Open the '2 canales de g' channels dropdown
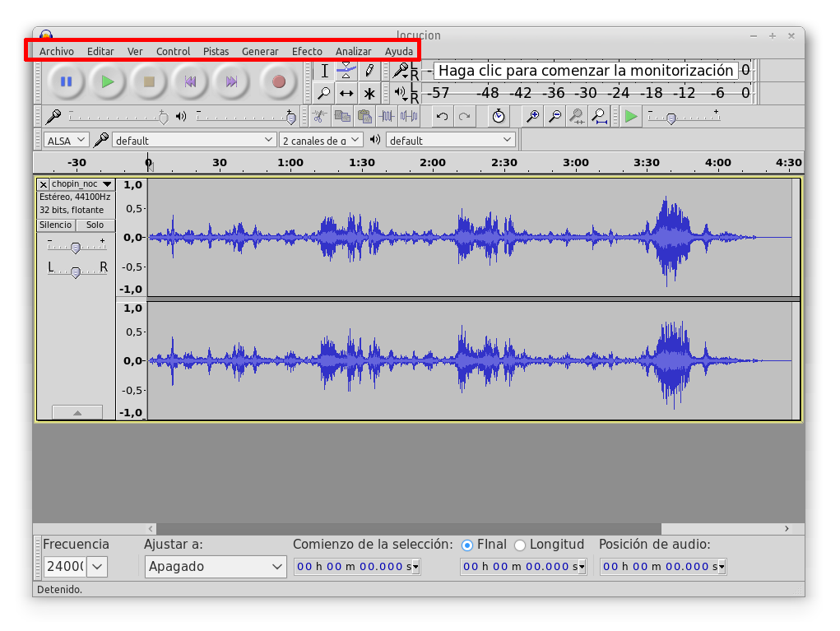This screenshot has width=840, height=631. click(x=321, y=141)
